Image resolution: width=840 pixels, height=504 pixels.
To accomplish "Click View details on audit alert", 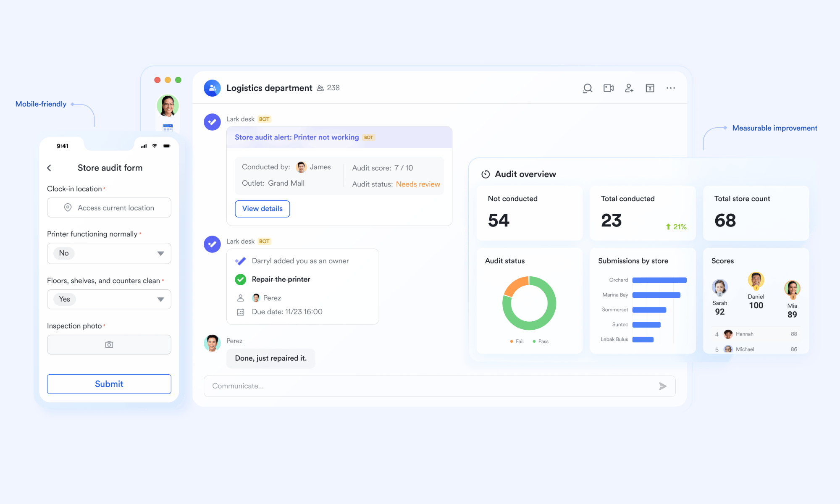I will coord(262,209).
